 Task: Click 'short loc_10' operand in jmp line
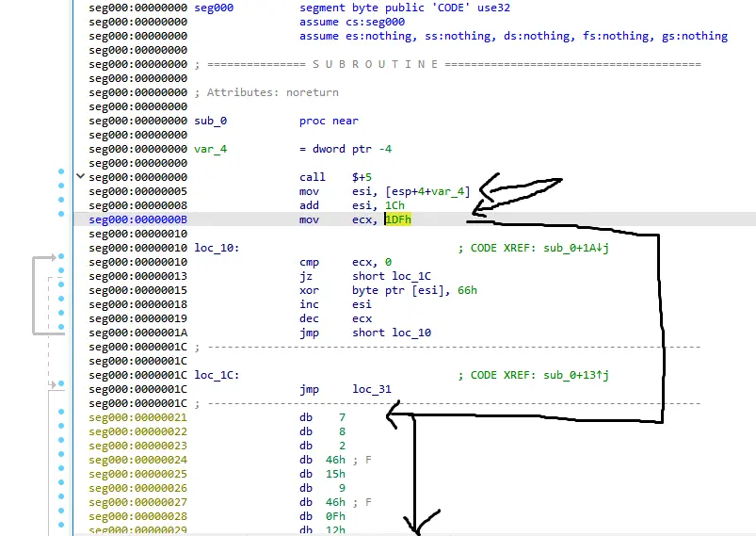pyautogui.click(x=392, y=333)
